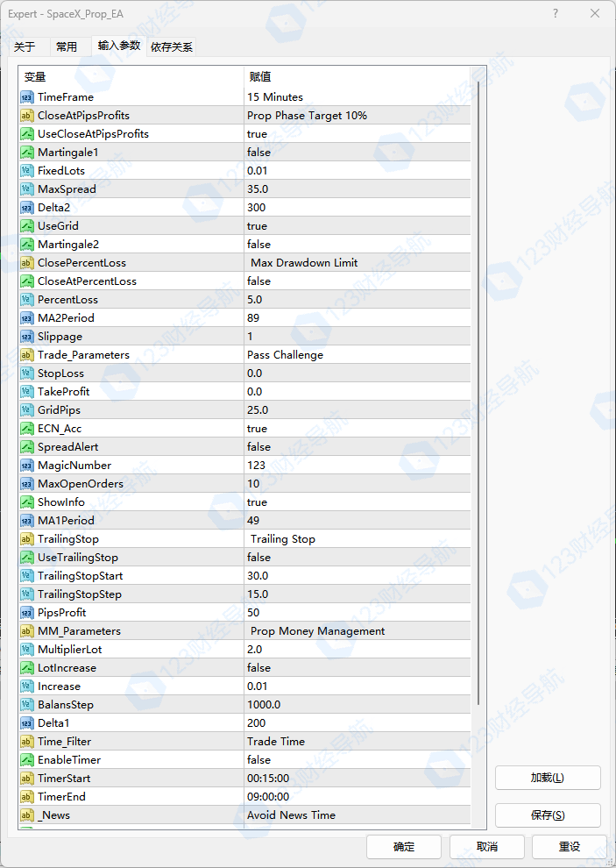This screenshot has width=616, height=868.
Task: Select the Increase variable name
Action: tap(60, 687)
